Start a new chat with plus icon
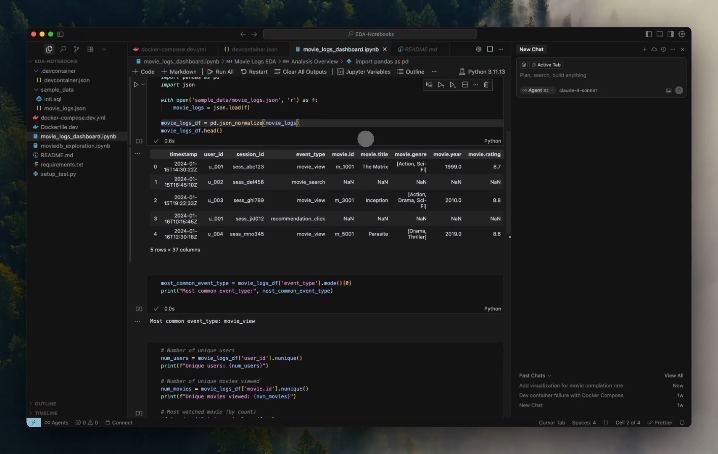 (x=644, y=49)
